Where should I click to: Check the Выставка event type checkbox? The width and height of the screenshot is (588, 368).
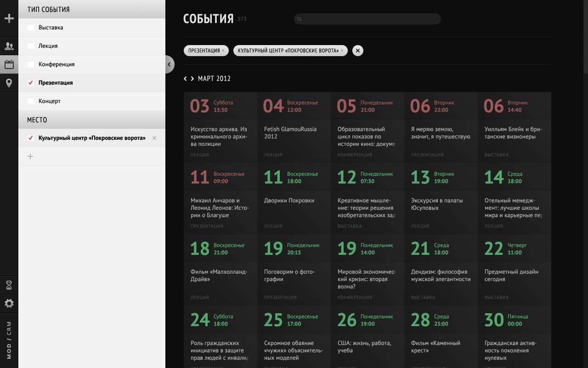31,28
